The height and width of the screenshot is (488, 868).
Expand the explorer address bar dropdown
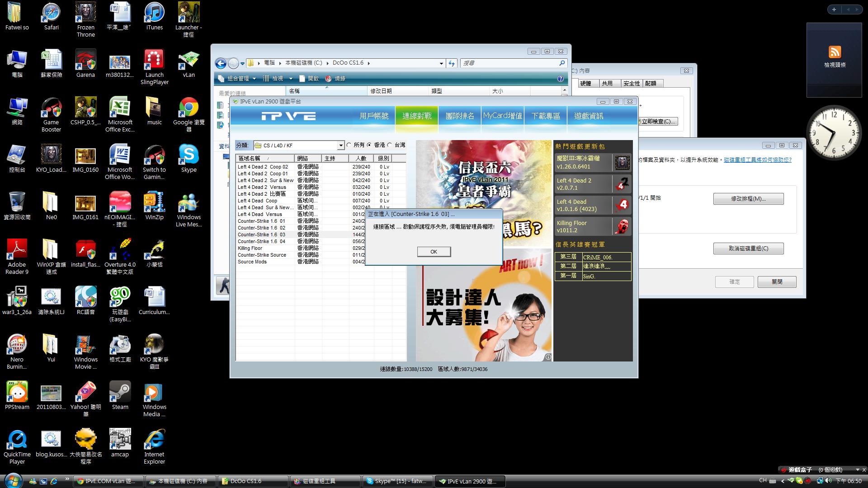(x=441, y=63)
